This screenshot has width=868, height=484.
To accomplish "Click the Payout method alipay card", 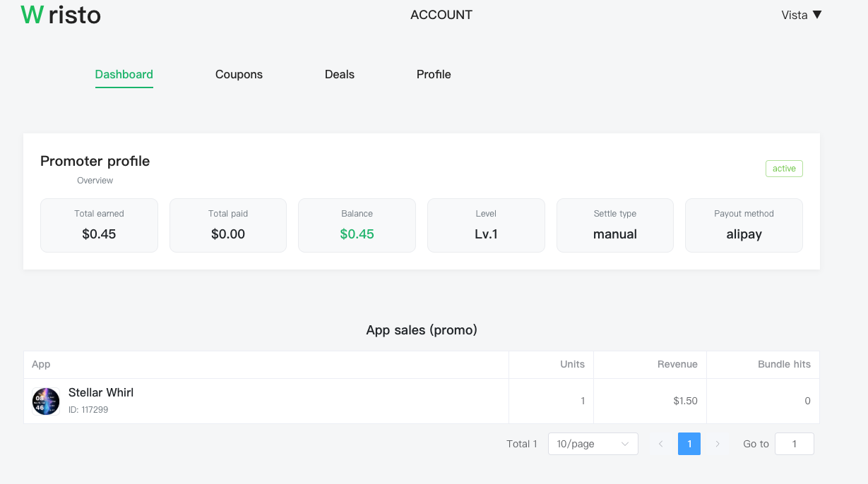I will coord(744,225).
